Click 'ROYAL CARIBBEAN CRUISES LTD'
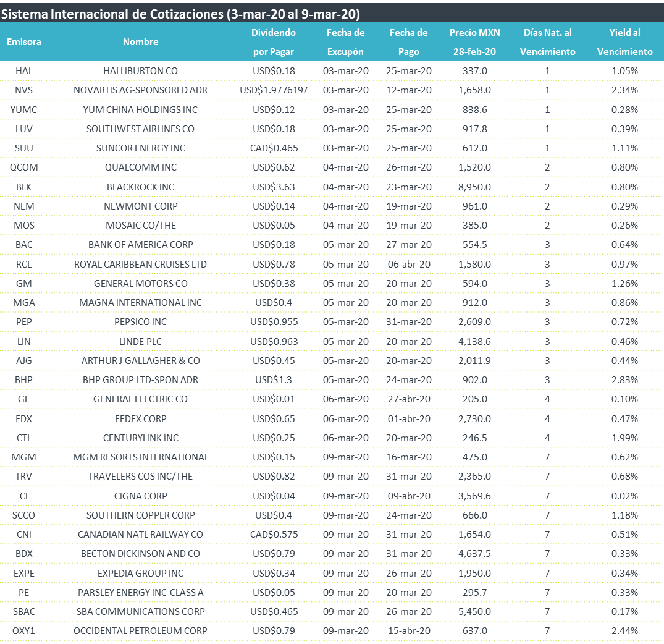This screenshot has height=644, width=664. [141, 265]
